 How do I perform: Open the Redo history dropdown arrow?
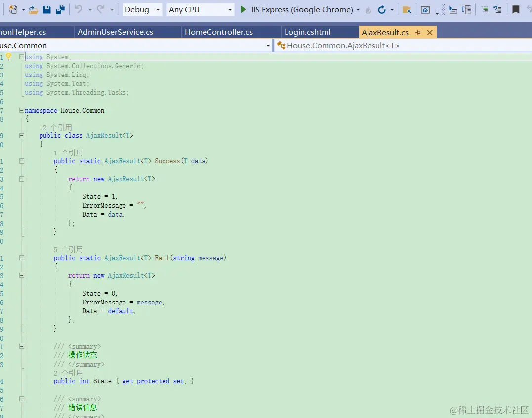coord(112,10)
